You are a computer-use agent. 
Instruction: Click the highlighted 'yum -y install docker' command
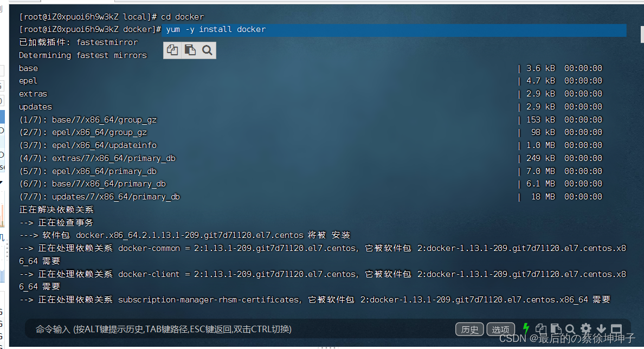click(216, 30)
